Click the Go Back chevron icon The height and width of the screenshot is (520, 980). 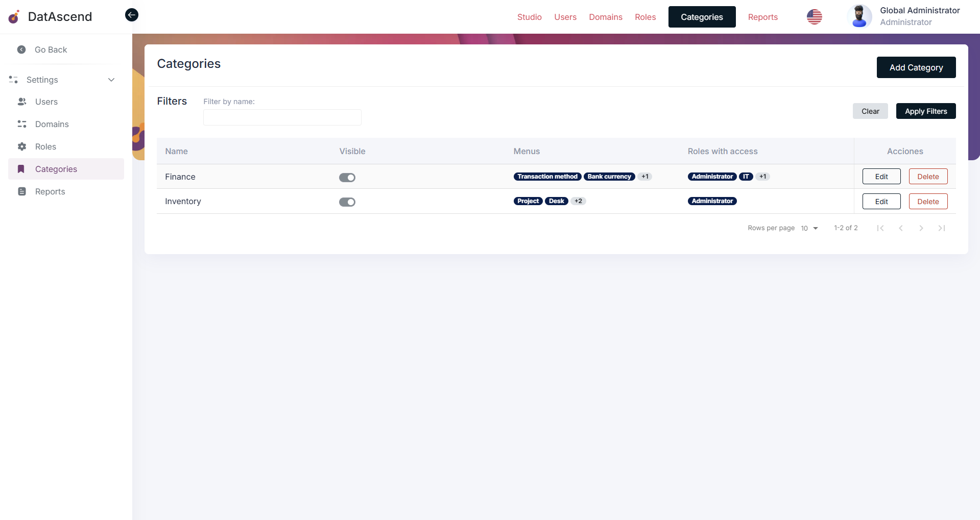pyautogui.click(x=21, y=49)
